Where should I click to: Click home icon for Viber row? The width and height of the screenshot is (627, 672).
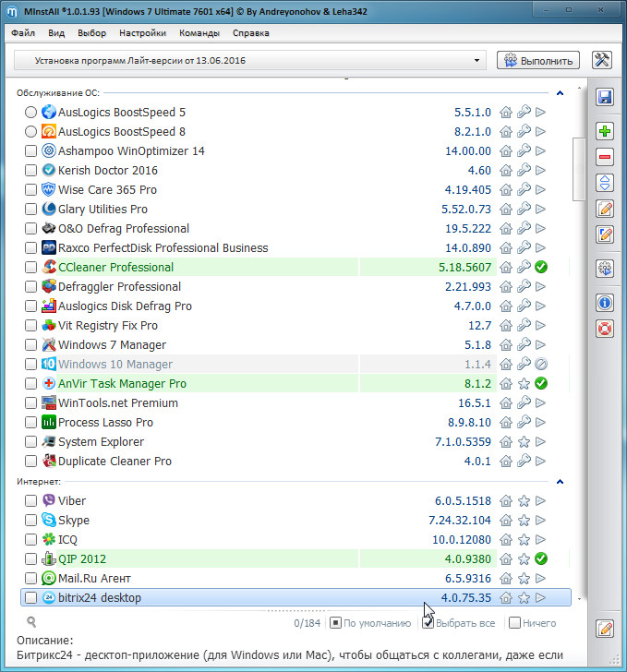click(506, 500)
